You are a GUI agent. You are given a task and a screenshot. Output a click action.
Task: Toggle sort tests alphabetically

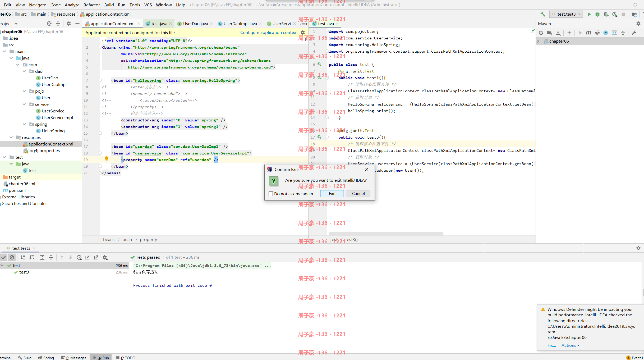(23, 257)
